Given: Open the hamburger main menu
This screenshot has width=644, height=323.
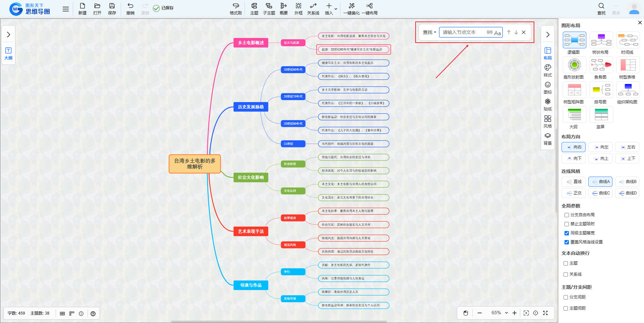Looking at the screenshot, I should pyautogui.click(x=66, y=9).
